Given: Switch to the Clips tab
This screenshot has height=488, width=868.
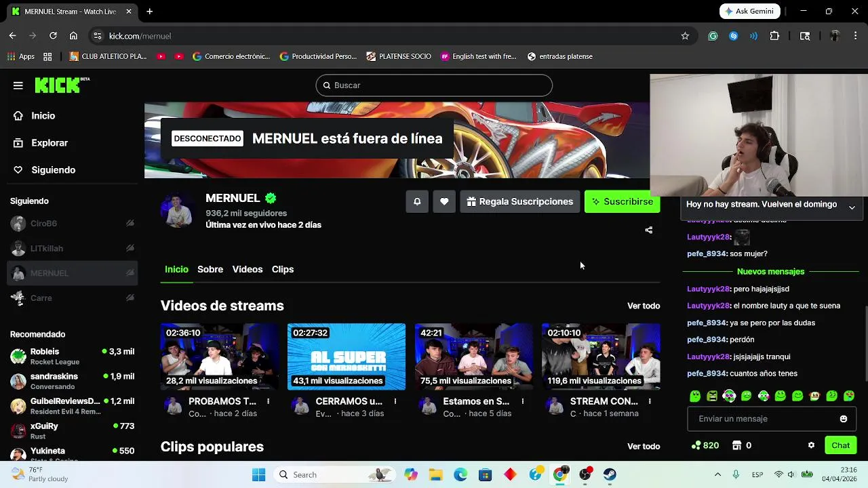Looking at the screenshot, I should 283,269.
